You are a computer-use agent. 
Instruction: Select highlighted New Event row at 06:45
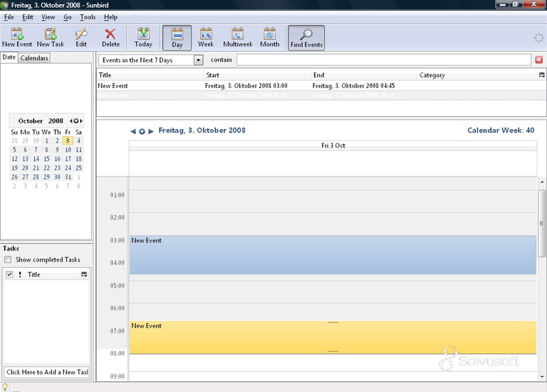[x=321, y=96]
